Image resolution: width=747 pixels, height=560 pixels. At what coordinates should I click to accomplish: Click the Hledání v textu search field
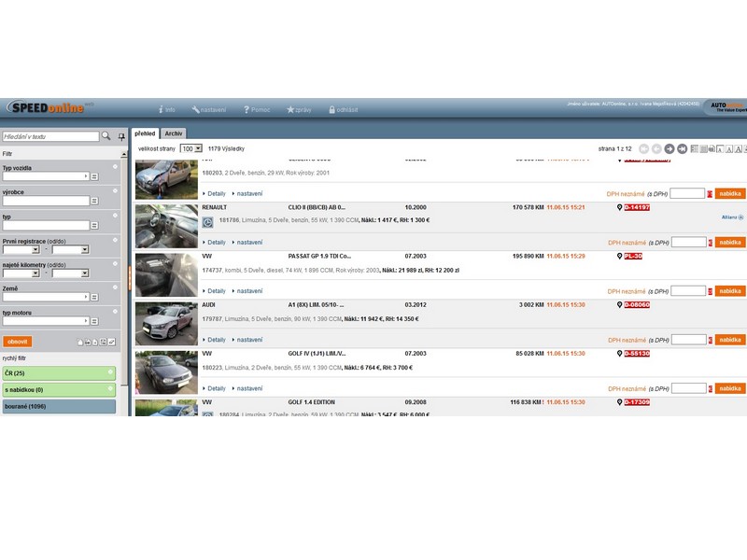click(50, 136)
